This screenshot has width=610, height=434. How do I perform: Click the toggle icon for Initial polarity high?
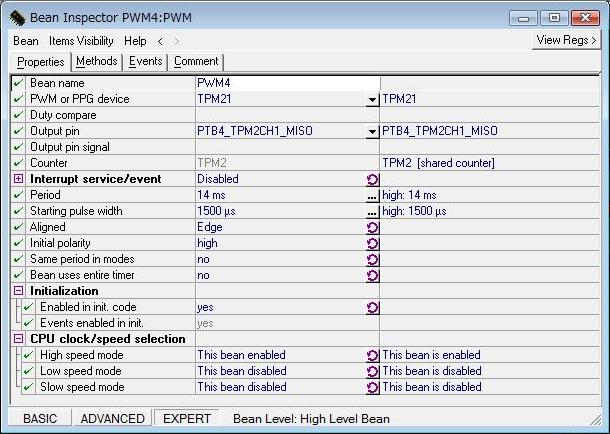372,243
